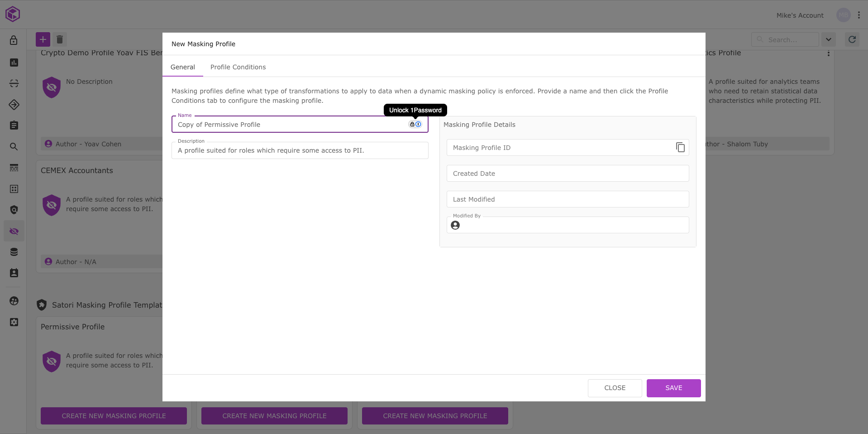Image resolution: width=868 pixels, height=434 pixels.
Task: Click the trash delete icon in toolbar
Action: coord(60,39)
